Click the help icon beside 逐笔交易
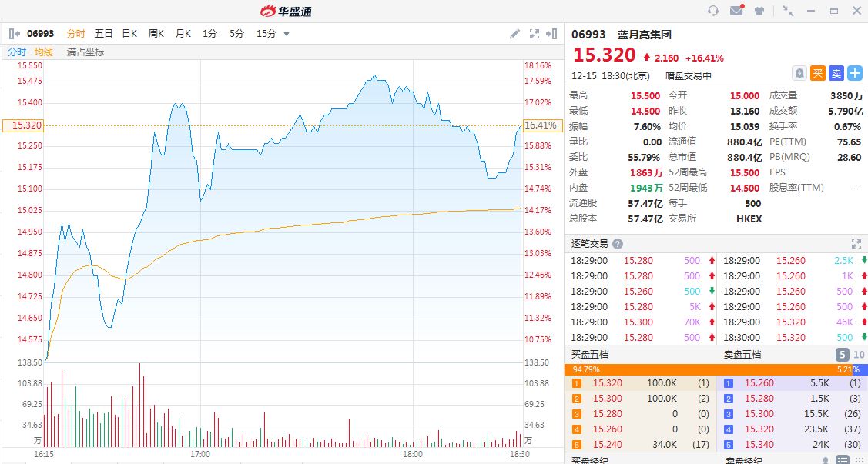868x464 pixels. [618, 244]
